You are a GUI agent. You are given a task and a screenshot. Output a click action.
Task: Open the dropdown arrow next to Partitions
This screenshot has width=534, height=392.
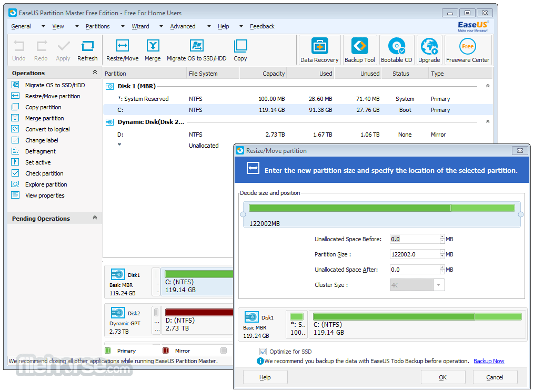click(123, 27)
